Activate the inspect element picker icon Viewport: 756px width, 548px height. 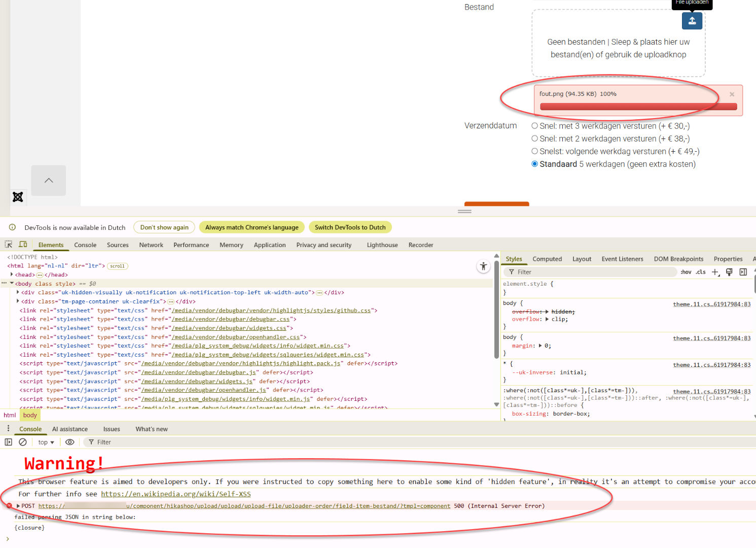[9, 245]
